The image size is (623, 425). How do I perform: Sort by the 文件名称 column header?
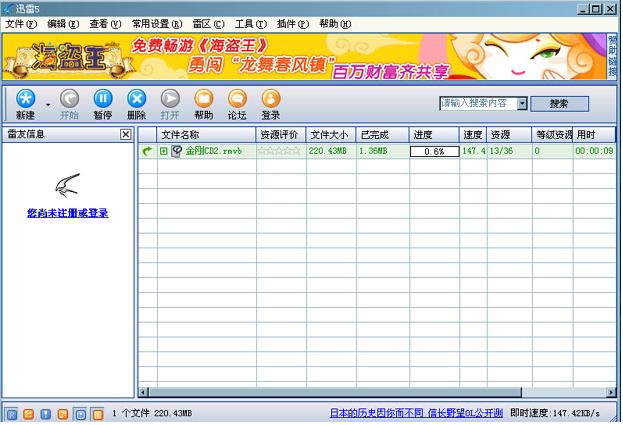click(207, 135)
